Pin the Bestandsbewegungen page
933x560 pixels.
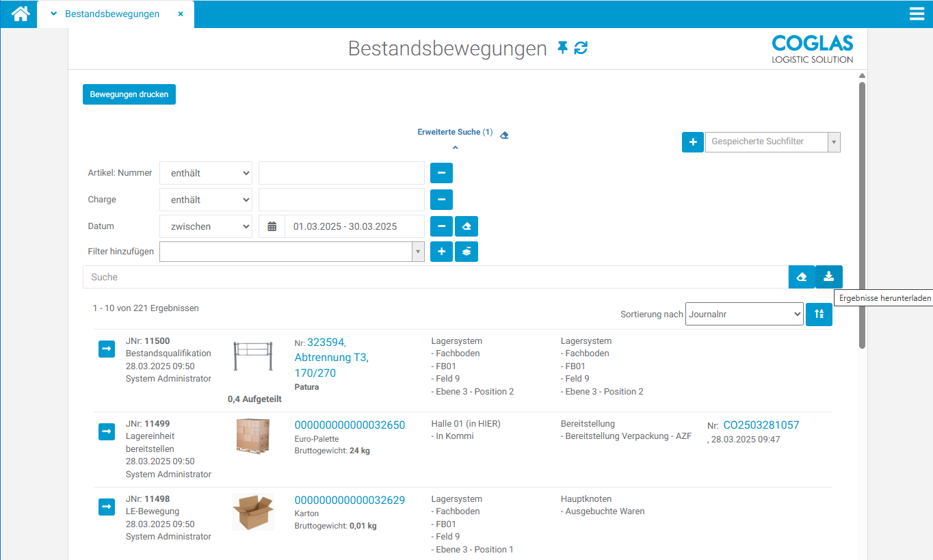pos(562,48)
